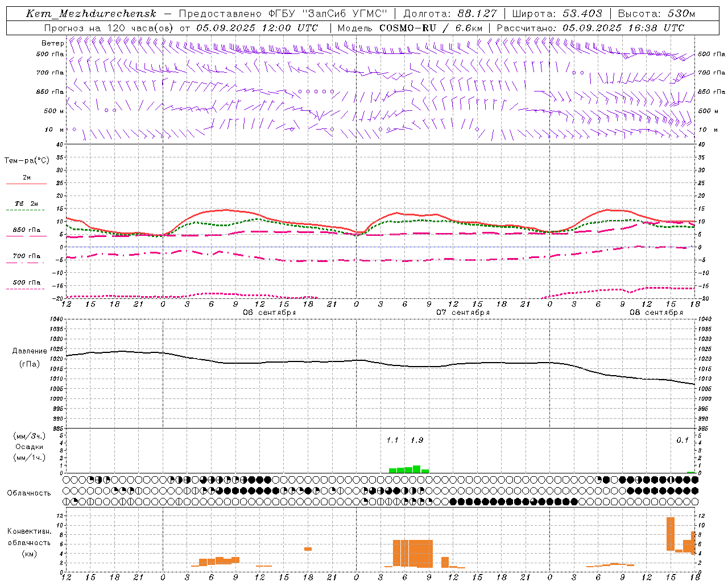Click the 'Осадки' precipitation label
The image size is (728, 582).
[30, 447]
